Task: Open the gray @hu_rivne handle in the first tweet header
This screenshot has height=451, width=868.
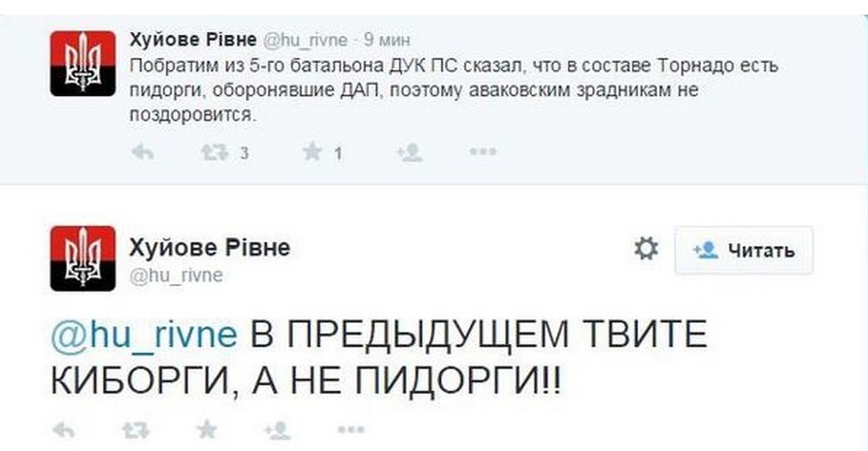Action: [307, 40]
